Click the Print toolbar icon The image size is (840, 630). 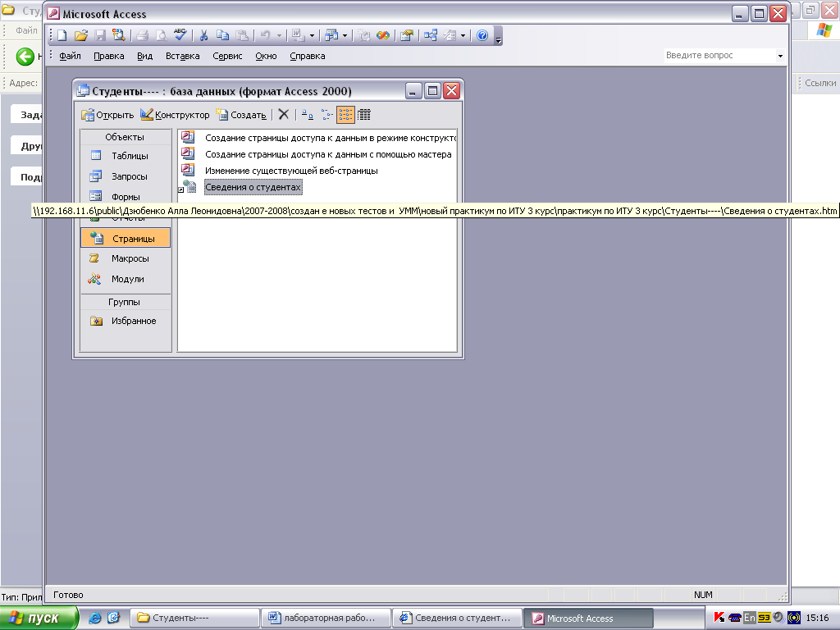(142, 36)
